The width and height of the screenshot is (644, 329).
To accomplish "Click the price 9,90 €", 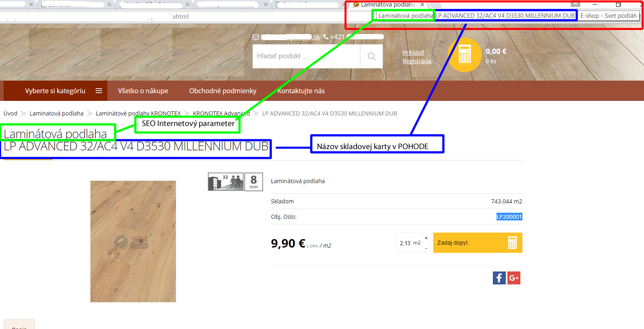I will [x=288, y=243].
